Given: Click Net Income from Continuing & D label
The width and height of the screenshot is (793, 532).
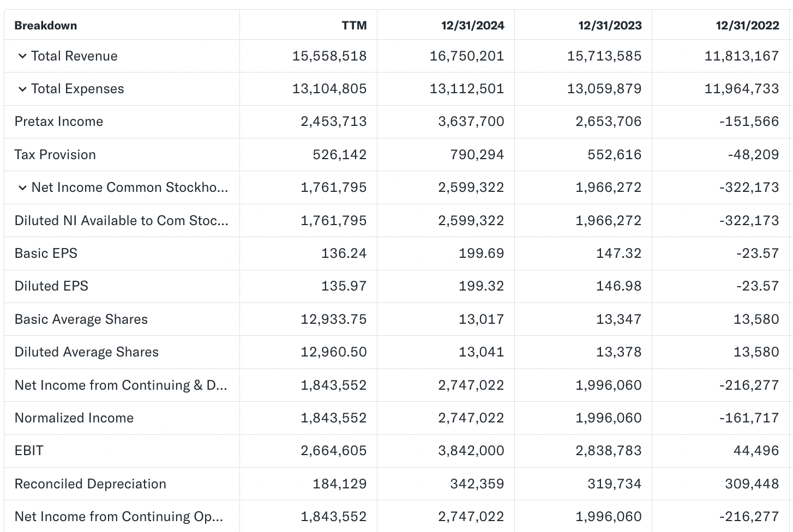Looking at the screenshot, I should 121,385.
